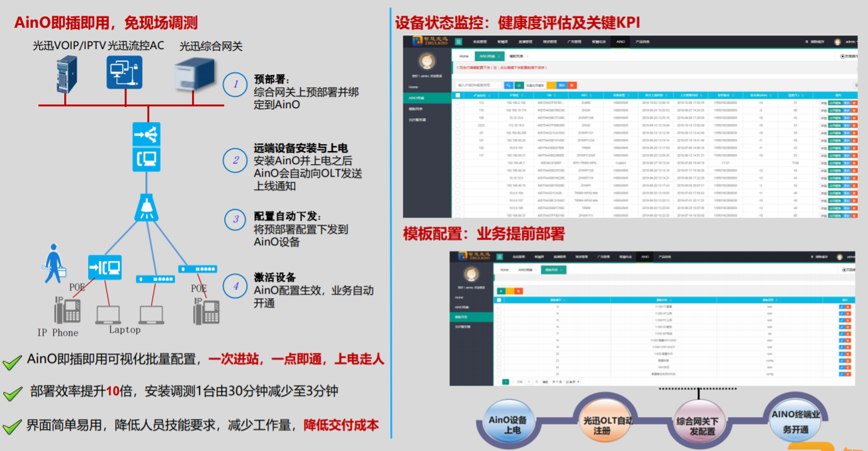Click the red delete icon for template row 13
This screenshot has width=868, height=451.
[x=848, y=306]
